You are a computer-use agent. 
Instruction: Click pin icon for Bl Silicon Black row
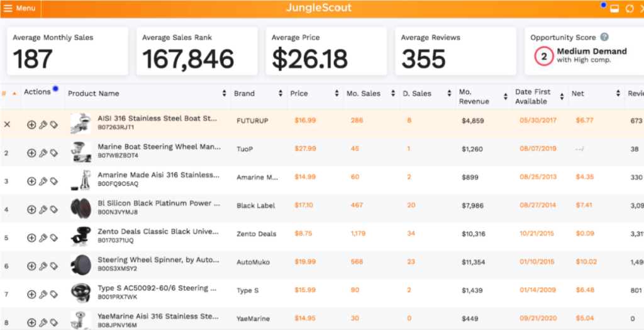tap(43, 210)
